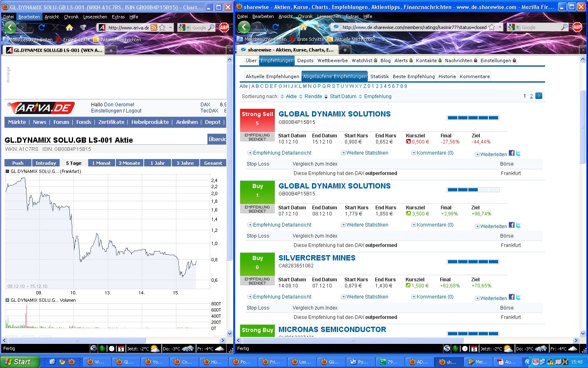Reload the Sharewise page
The width and height of the screenshot is (588, 368).
tap(276, 27)
